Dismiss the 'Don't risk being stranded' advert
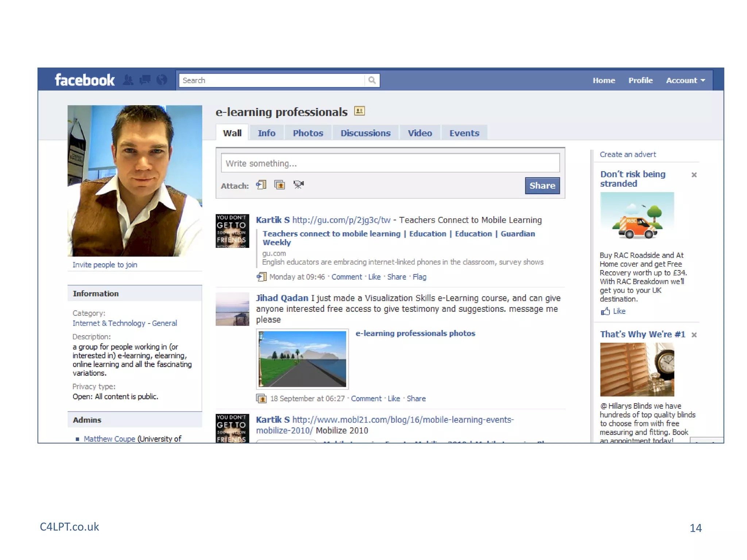The image size is (747, 560). 694,175
